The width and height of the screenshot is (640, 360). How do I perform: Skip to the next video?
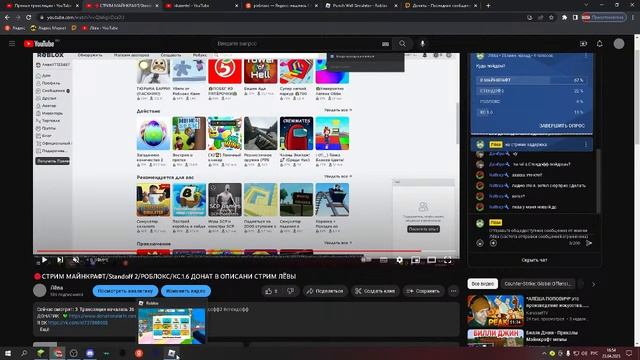(x=60, y=260)
